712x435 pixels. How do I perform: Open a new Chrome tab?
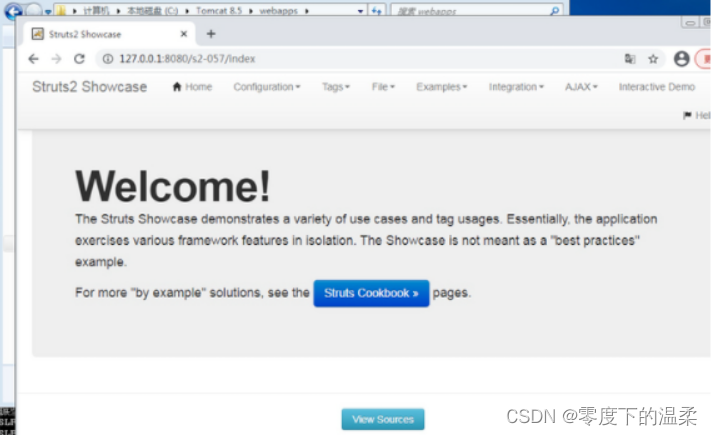211,34
